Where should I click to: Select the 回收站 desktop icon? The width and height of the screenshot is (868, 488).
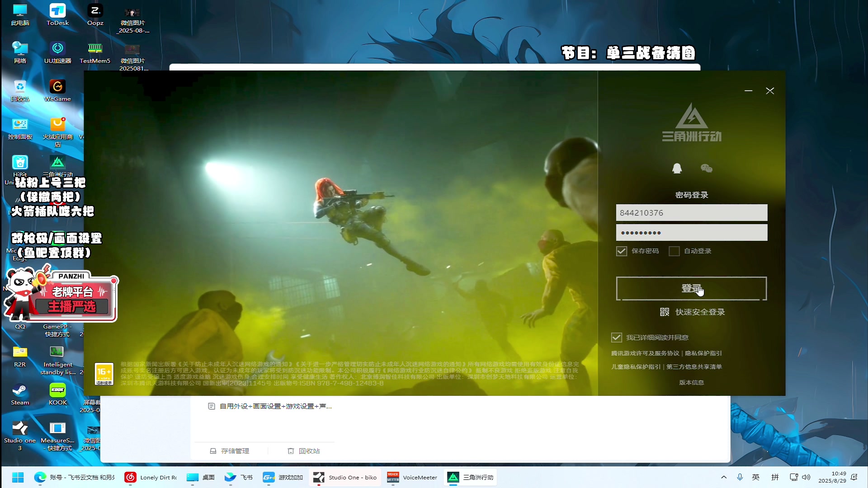pyautogui.click(x=20, y=91)
